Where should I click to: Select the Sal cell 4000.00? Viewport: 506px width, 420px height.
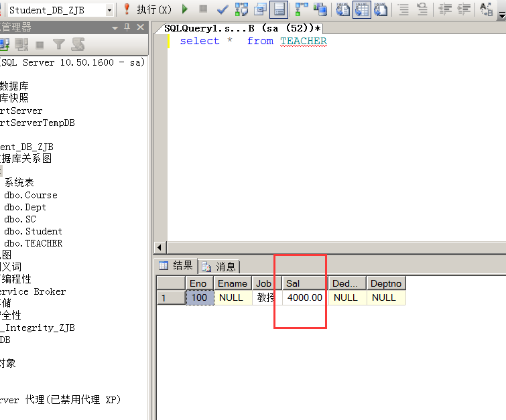(305, 297)
